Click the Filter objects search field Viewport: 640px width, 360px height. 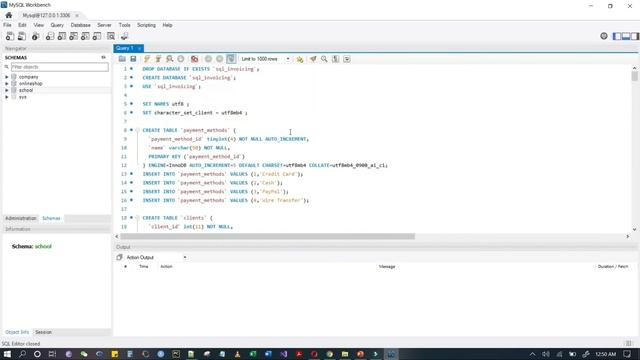pyautogui.click(x=60, y=67)
